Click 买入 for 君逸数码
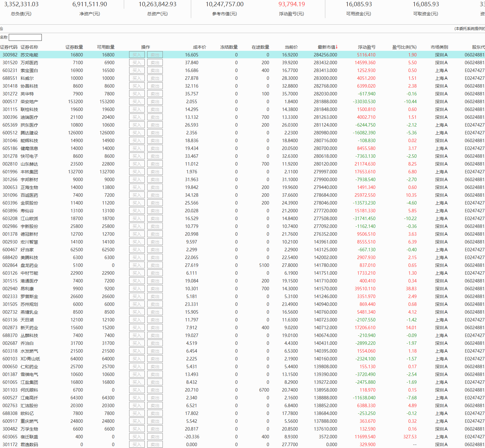This screenshot has height=448, width=485. tap(137, 445)
